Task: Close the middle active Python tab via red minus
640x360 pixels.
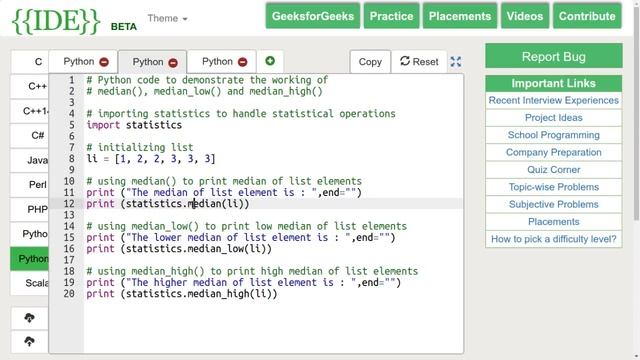Action: click(x=173, y=62)
